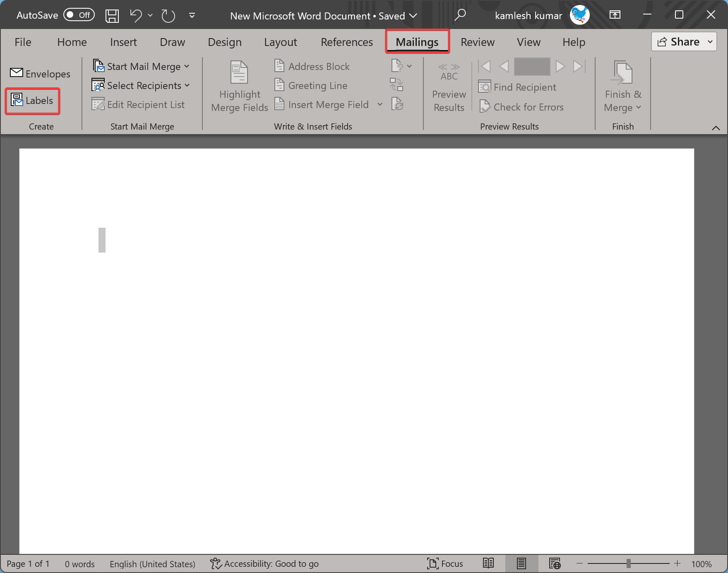This screenshot has height=573, width=728.
Task: Click in the blank document page
Action: tap(356, 351)
